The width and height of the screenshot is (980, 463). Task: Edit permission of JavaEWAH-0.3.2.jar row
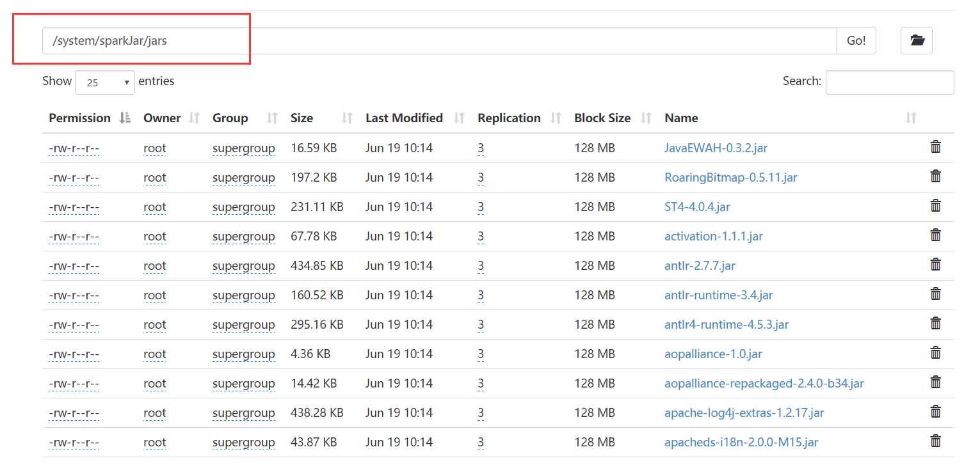pos(74,148)
